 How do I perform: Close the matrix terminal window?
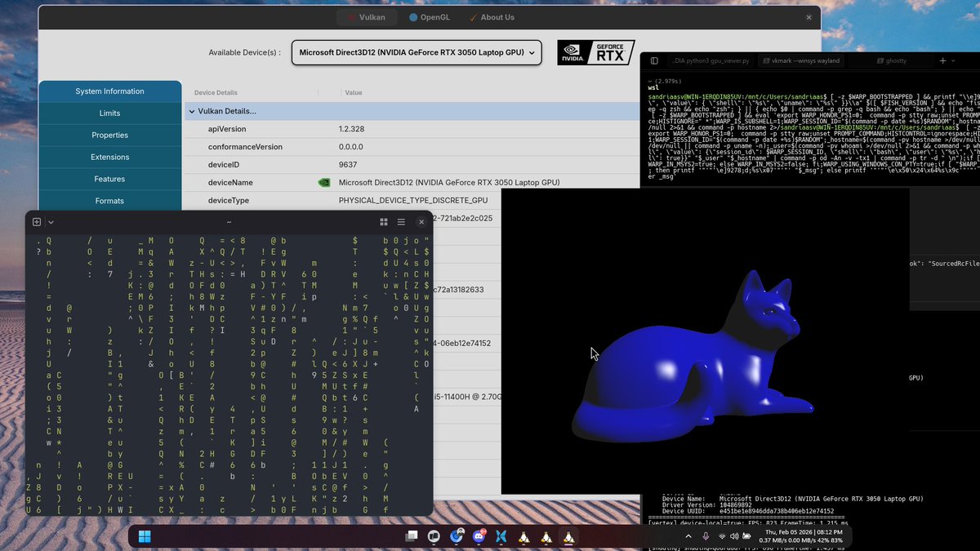(x=421, y=222)
